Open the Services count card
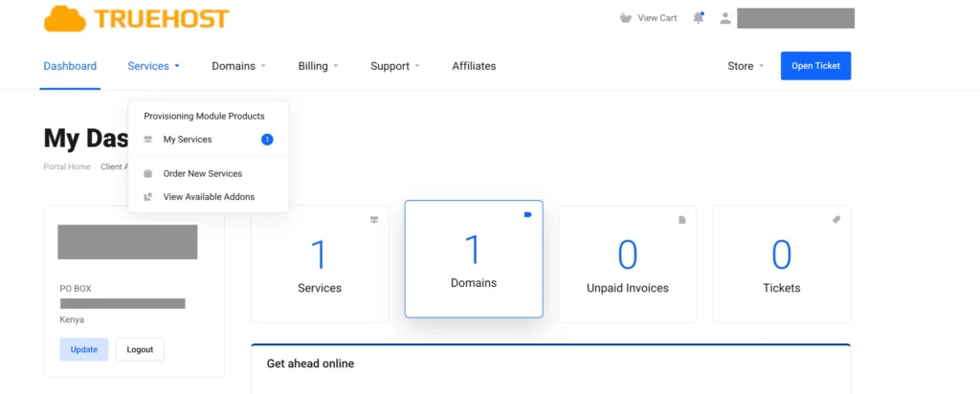This screenshot has height=394, width=980. [x=320, y=264]
